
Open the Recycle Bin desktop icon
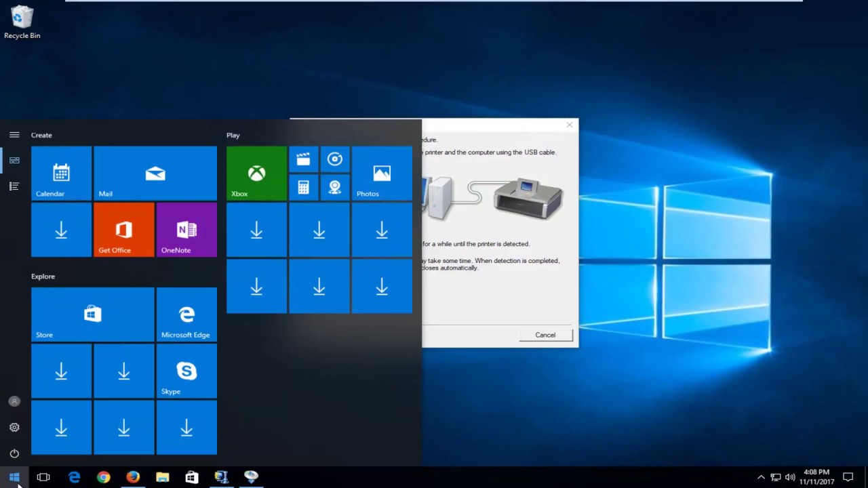point(22,22)
